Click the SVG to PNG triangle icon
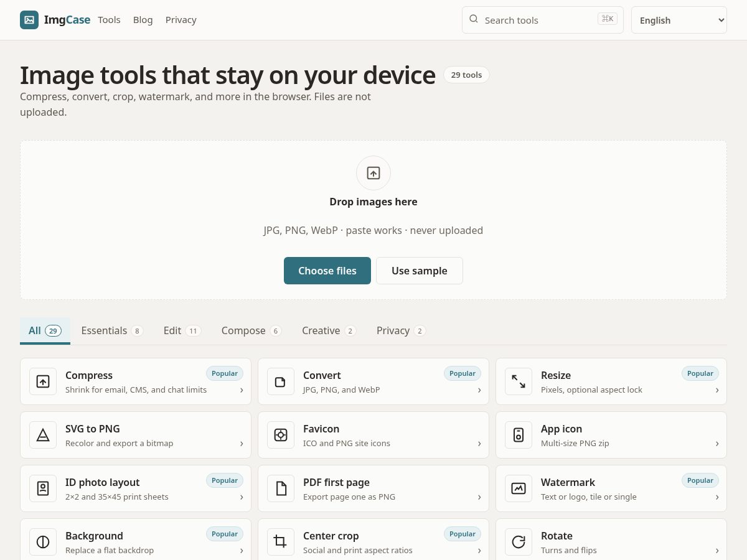This screenshot has width=747, height=560. 43,435
